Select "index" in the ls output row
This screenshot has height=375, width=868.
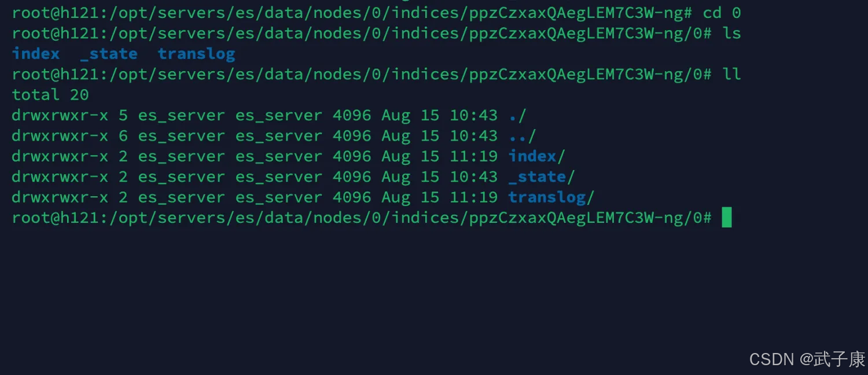point(36,54)
